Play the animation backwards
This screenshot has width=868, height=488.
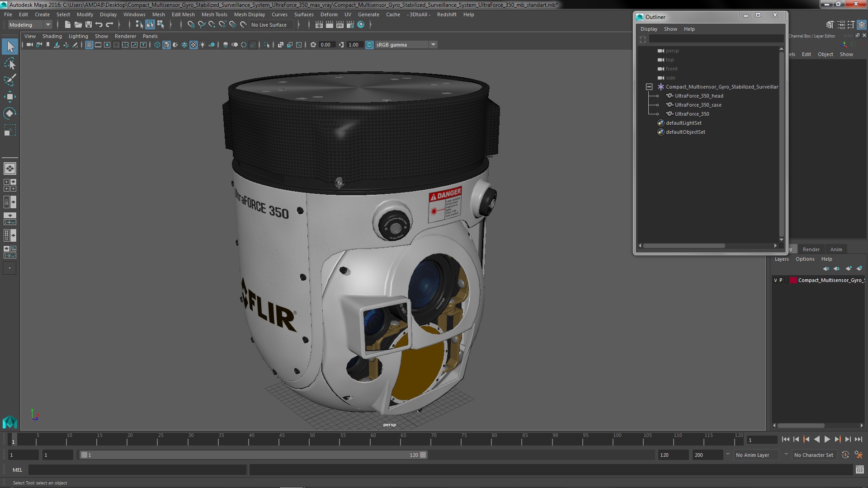coord(816,439)
